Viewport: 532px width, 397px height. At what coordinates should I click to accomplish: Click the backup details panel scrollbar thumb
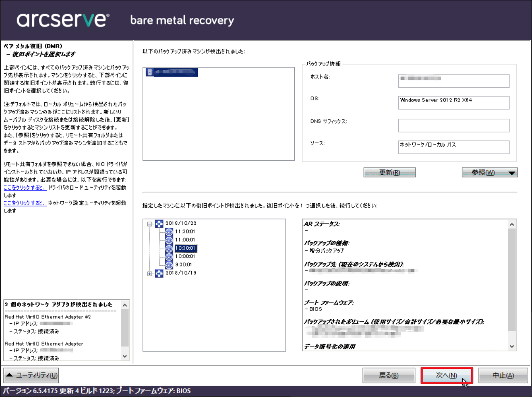(x=512, y=279)
